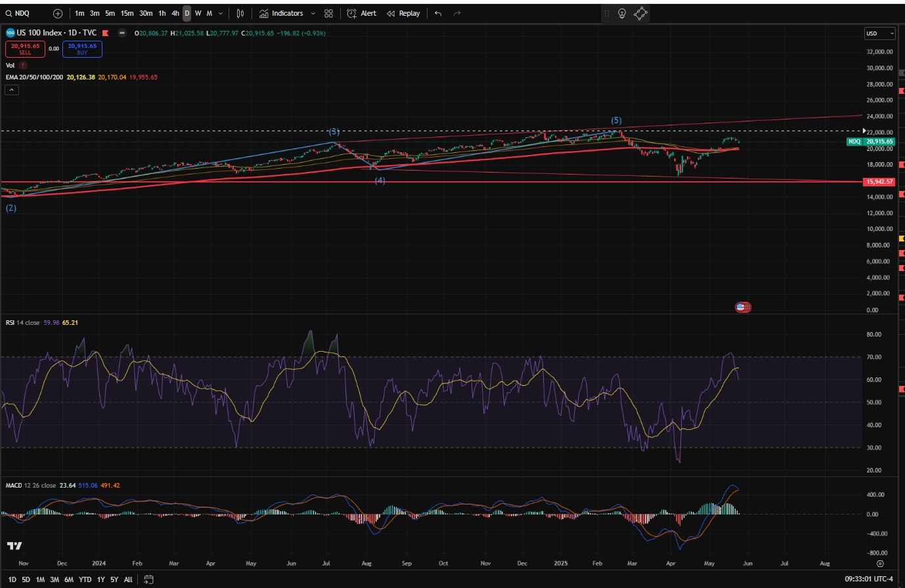This screenshot has width=905, height=588.
Task: Open the Indicators dialog
Action: point(281,13)
